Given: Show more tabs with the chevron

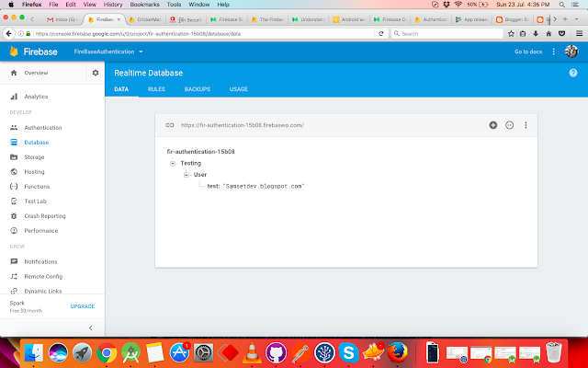Looking at the screenshot, I should 555,19.
